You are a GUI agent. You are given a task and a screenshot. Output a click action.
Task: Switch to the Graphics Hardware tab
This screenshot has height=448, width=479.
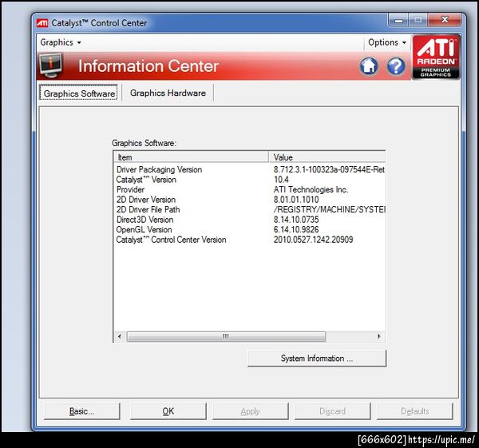[168, 93]
